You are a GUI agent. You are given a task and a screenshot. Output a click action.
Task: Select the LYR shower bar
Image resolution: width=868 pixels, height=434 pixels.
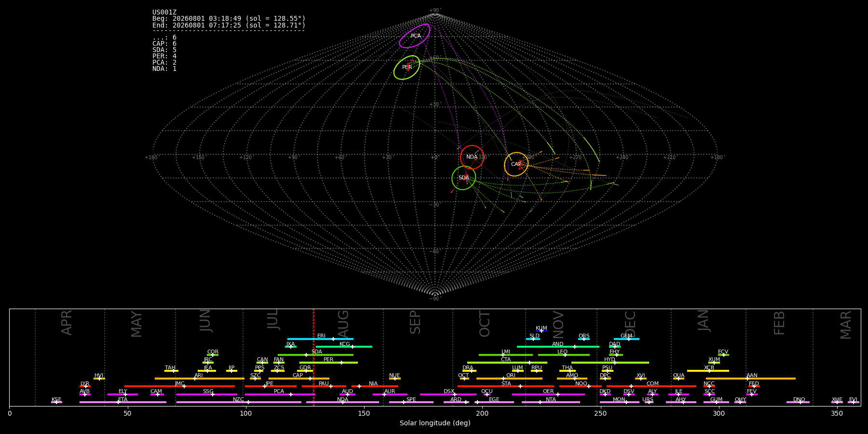(85, 386)
